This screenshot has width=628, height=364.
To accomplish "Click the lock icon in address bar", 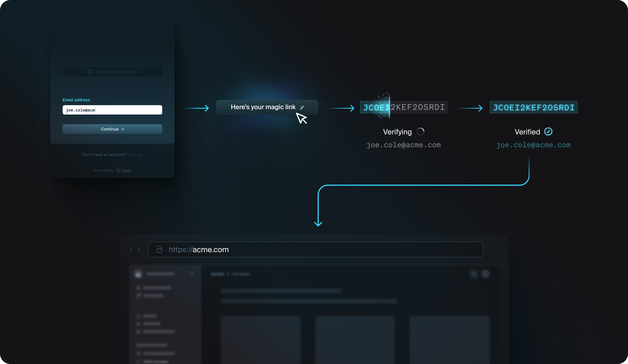I will pos(159,249).
